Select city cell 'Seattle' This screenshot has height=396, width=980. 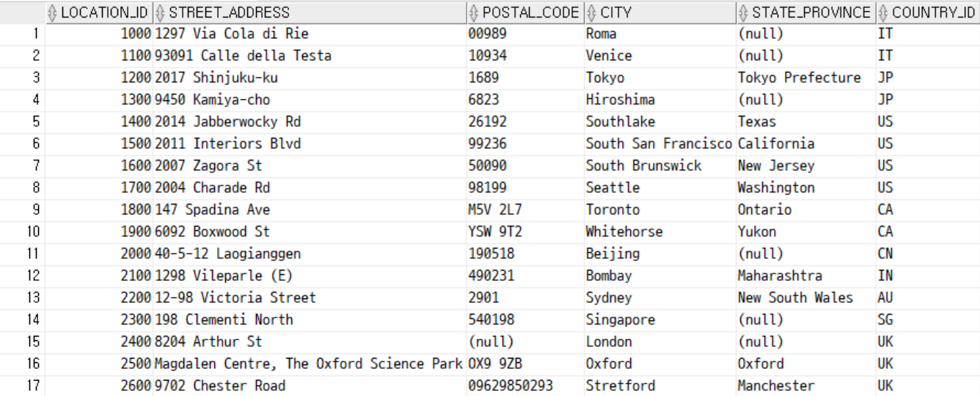[x=660, y=188]
